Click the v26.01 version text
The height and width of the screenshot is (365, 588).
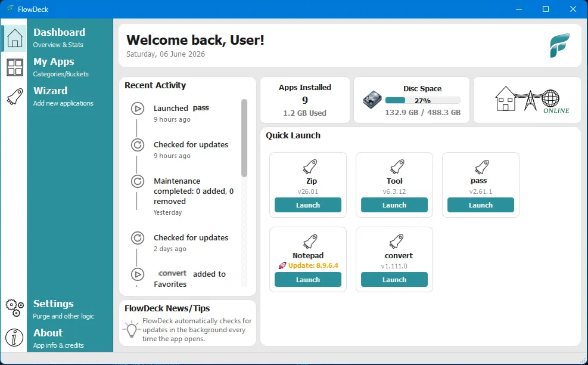coord(308,191)
